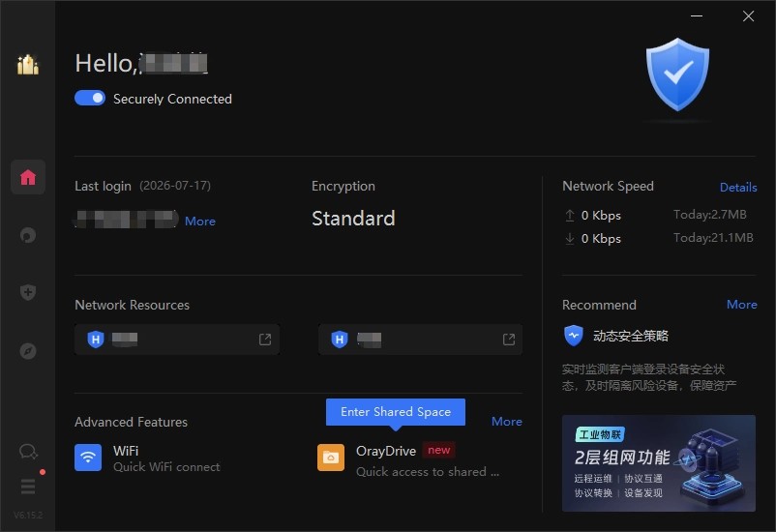Open the hamburger menu with red dot
776x532 pixels.
28,487
